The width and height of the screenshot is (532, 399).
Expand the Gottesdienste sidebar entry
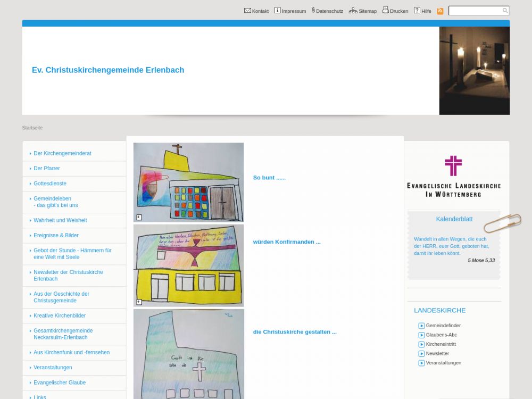tap(50, 184)
